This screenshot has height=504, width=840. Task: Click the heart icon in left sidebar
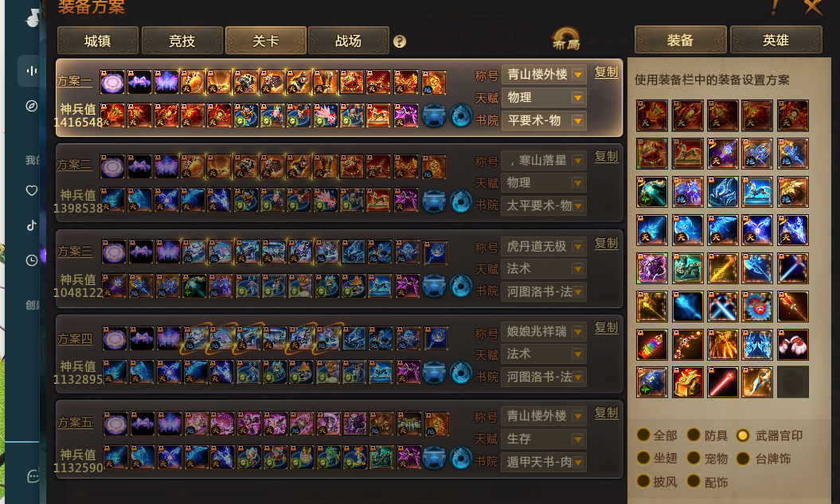point(32,190)
